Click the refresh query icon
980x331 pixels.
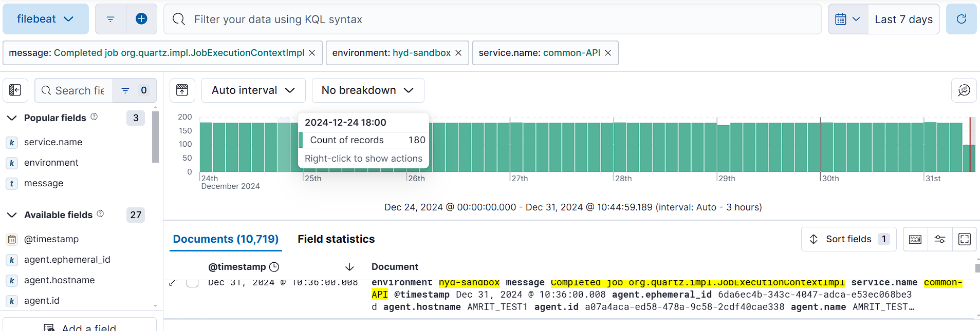pos(961,19)
